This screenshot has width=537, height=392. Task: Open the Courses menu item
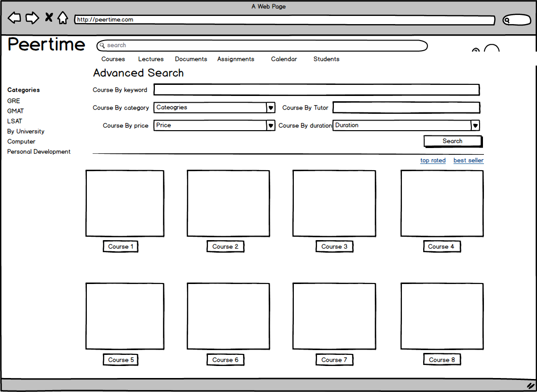click(x=113, y=59)
